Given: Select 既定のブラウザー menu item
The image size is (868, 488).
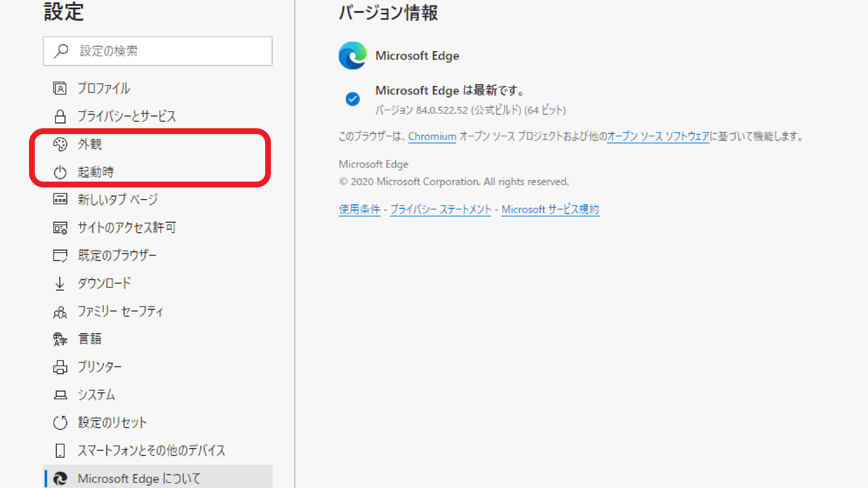Looking at the screenshot, I should (x=117, y=255).
